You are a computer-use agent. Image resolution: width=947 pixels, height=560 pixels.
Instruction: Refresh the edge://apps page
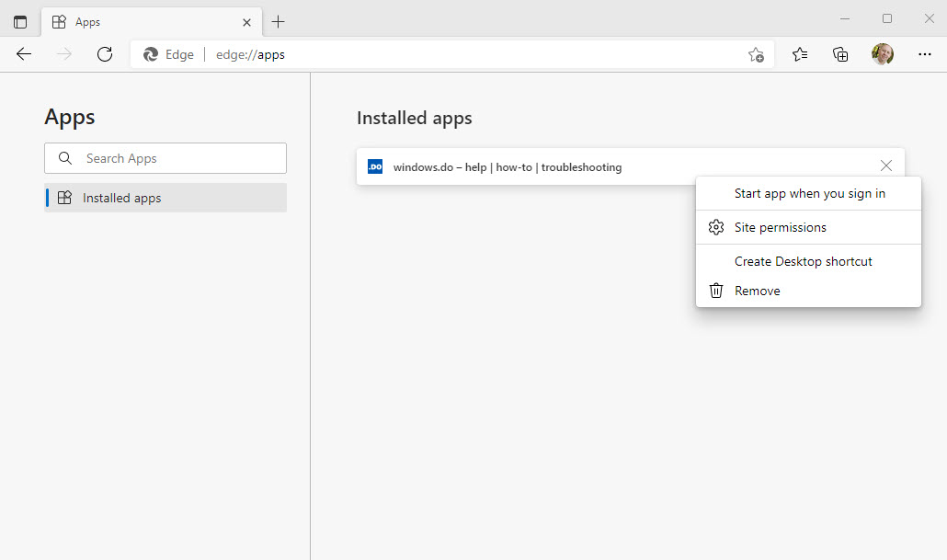[105, 54]
